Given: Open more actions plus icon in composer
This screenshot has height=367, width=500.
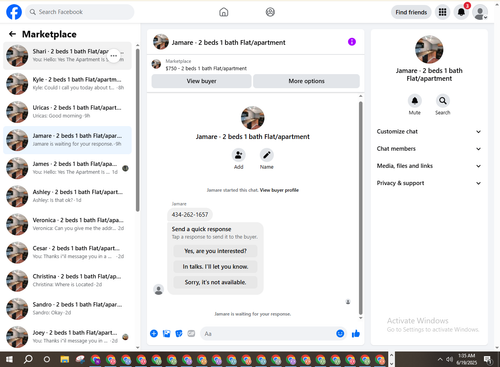Looking at the screenshot, I should click(154, 333).
